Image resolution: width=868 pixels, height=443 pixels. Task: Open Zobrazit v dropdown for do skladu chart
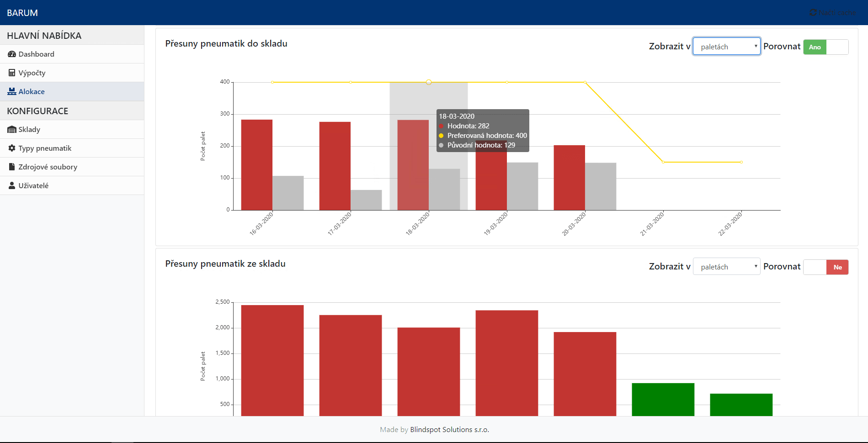pyautogui.click(x=726, y=47)
